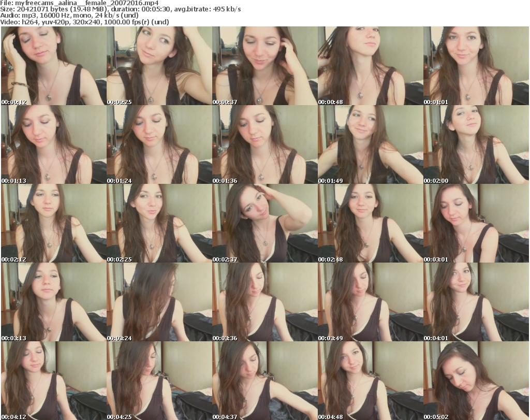The image size is (530, 420).
Task: Open the frame marked 00:03:01
Action: [x=476, y=223]
